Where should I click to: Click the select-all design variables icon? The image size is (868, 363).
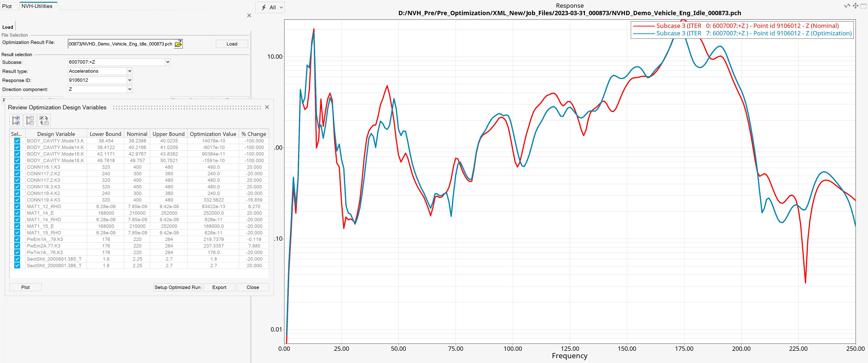16,120
